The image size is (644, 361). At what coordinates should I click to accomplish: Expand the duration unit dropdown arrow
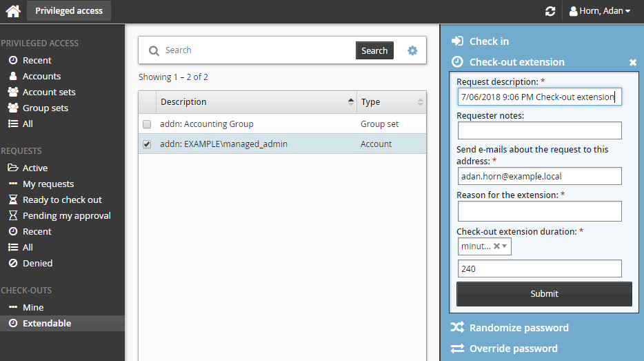pyautogui.click(x=505, y=246)
